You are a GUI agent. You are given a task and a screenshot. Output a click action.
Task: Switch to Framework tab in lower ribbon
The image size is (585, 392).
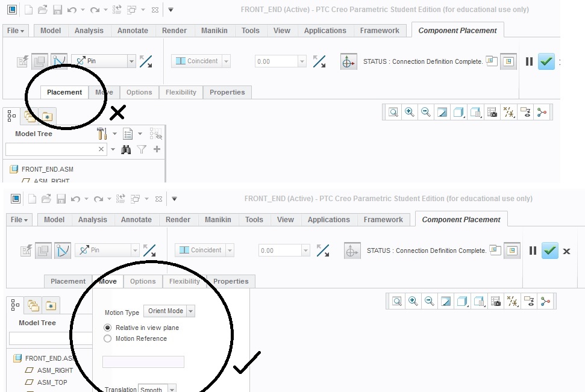(383, 220)
